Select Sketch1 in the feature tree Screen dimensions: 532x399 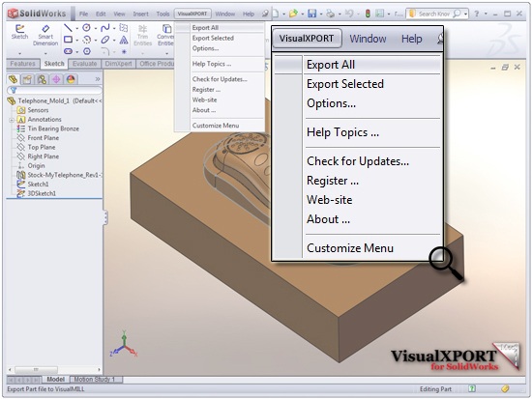pyautogui.click(x=38, y=185)
